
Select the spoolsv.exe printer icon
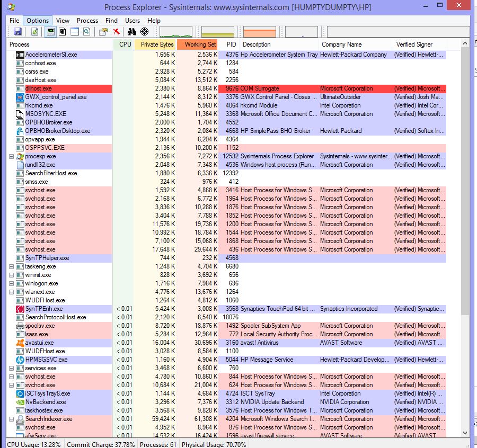(x=20, y=326)
